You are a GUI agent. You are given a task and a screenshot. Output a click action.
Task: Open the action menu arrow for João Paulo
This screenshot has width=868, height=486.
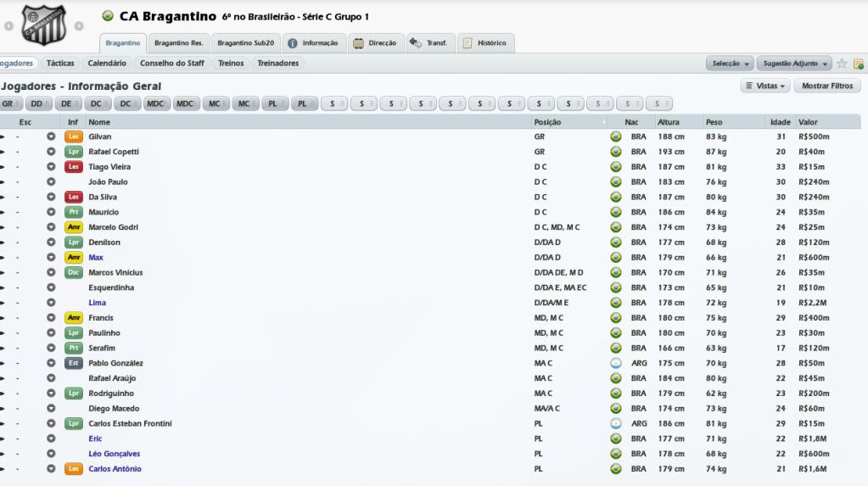tap(51, 182)
